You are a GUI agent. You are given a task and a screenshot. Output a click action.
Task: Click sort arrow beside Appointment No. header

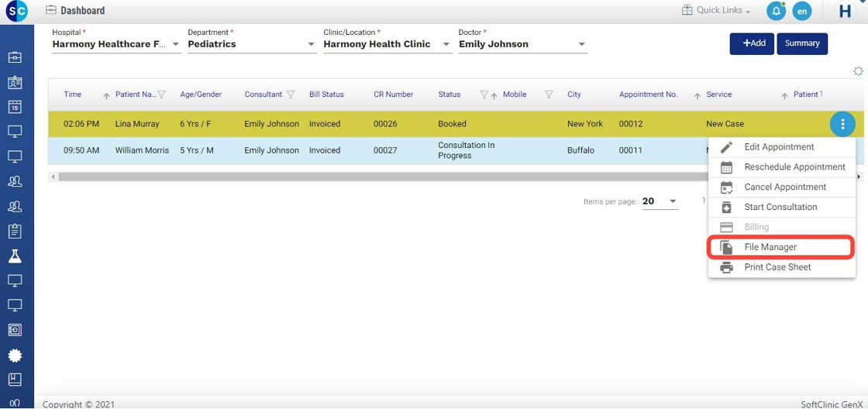697,96
